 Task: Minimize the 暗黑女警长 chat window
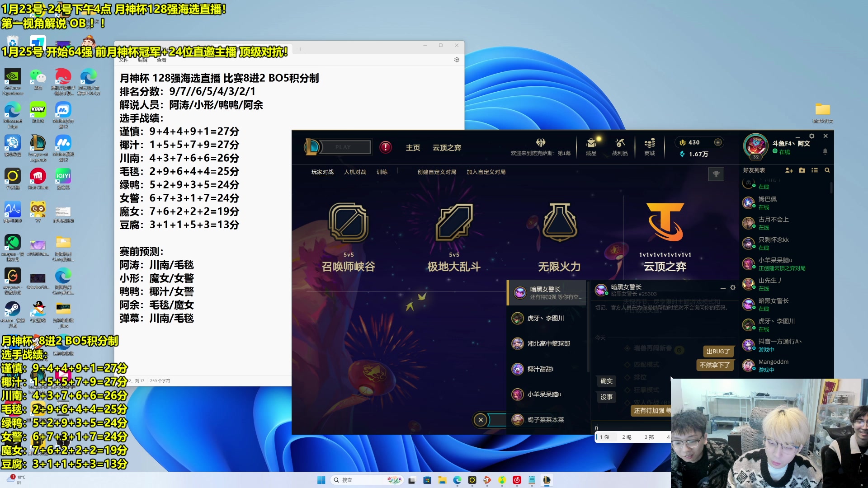point(722,288)
